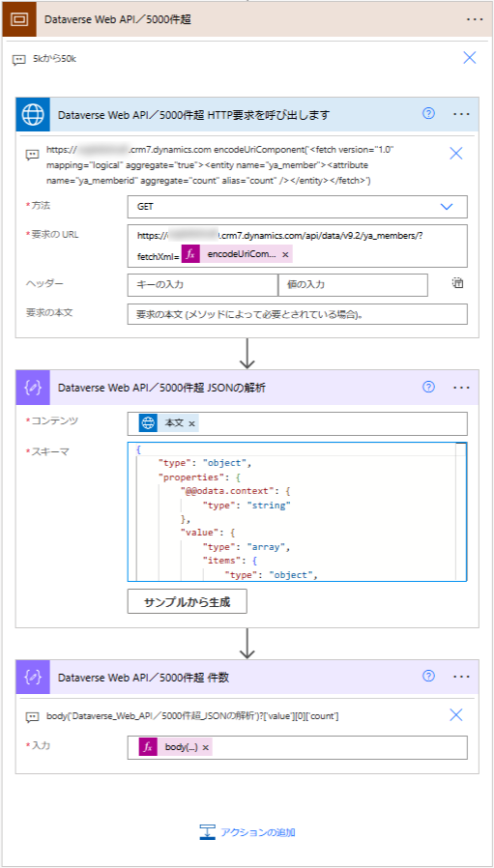Viewport: 494px width, 868px height.
Task: Open ellipsis menu of JSONの解析 action
Action: click(461, 388)
